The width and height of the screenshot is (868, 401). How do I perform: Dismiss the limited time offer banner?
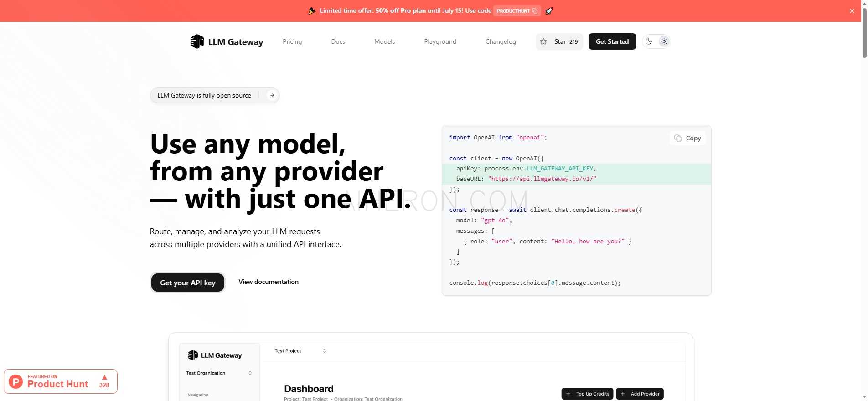point(852,11)
